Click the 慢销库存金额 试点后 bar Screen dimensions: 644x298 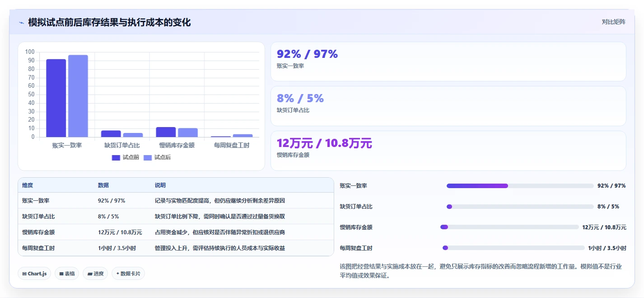pos(188,132)
